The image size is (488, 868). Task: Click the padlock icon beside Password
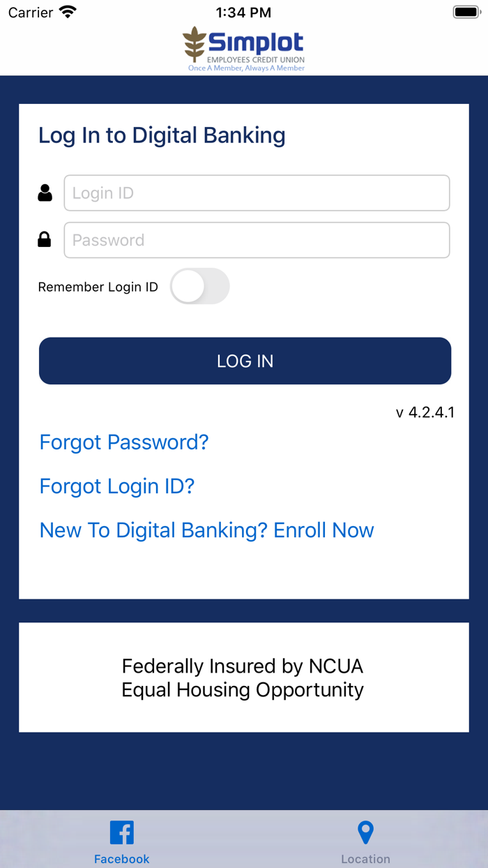click(45, 239)
